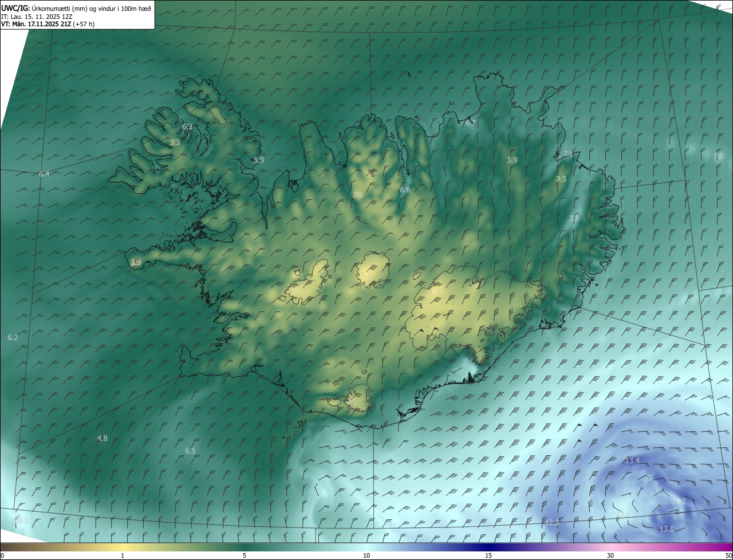Viewport: 733px width, 560px height.
Task: Click the 10 tick on the color scale
Action: pyautogui.click(x=366, y=555)
